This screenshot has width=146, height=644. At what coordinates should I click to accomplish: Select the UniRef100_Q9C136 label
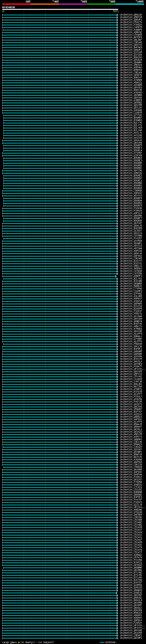131,346
